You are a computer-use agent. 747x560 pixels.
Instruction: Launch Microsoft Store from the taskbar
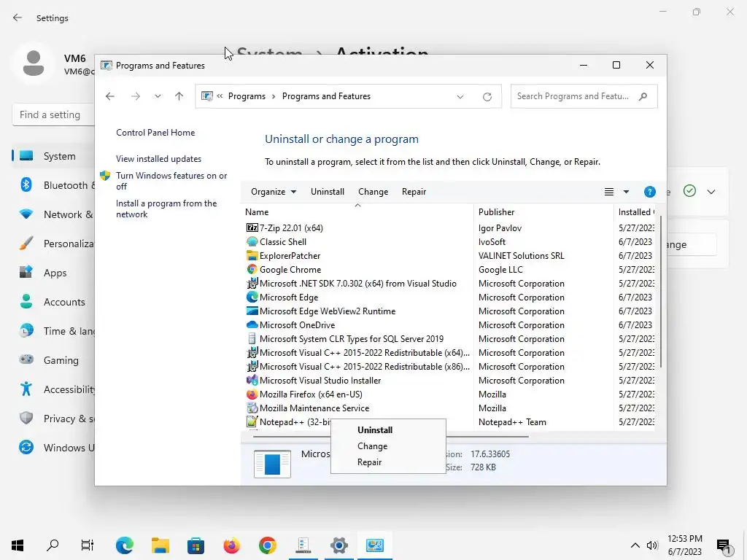[196, 545]
